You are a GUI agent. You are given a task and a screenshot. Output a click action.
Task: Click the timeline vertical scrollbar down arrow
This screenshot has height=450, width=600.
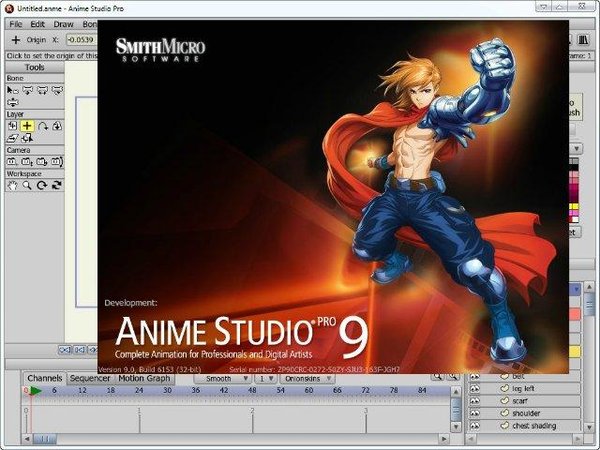click(x=456, y=426)
